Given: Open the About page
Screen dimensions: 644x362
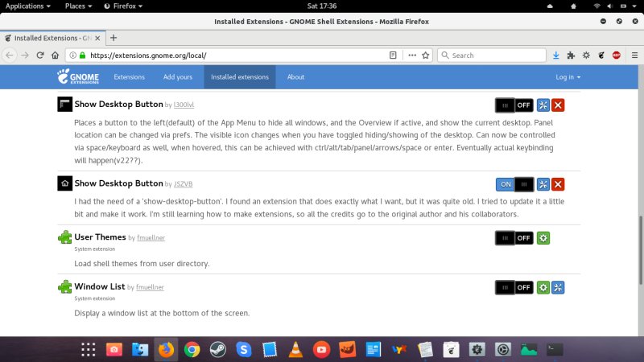Looking at the screenshot, I should [x=295, y=76].
